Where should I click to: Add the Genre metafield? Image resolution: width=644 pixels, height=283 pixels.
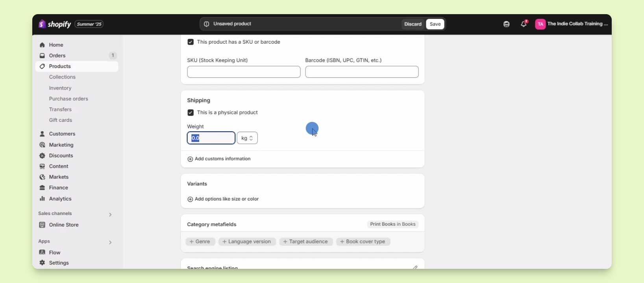pyautogui.click(x=200, y=242)
